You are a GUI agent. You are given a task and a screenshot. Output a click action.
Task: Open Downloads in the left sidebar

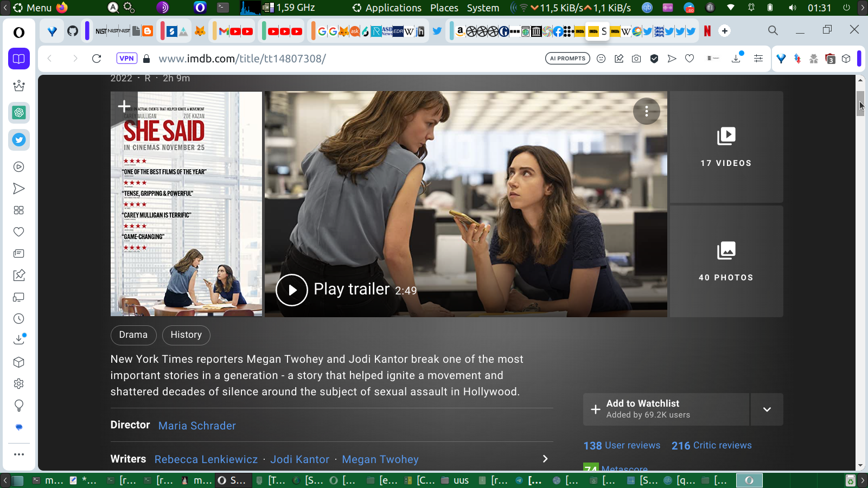(x=19, y=340)
